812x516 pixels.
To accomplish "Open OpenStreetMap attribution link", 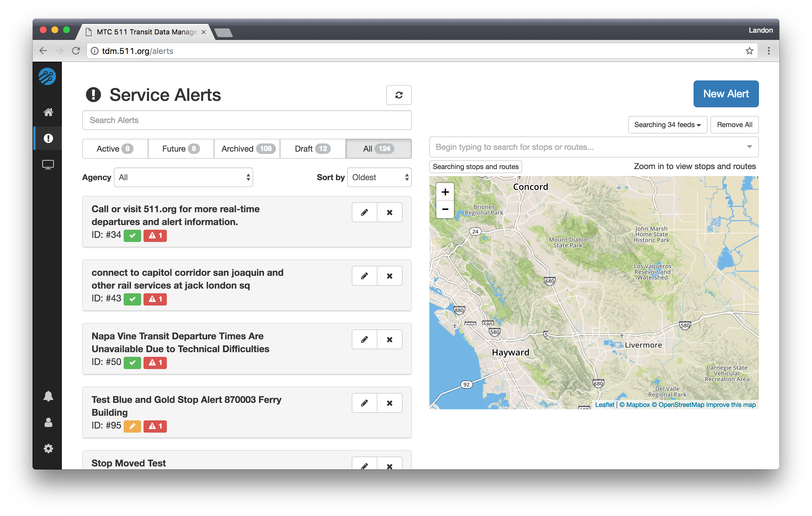I will [x=678, y=404].
